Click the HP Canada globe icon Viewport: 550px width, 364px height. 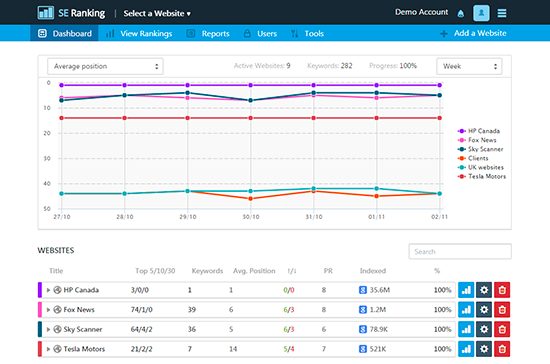pyautogui.click(x=57, y=290)
